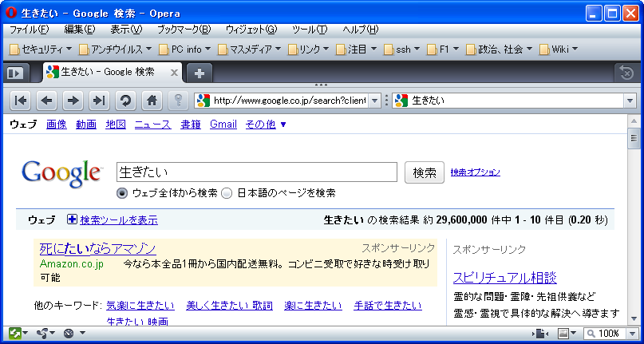The image size is (644, 344).
Task: Click the Google favicon in address field
Action: pos(203,101)
